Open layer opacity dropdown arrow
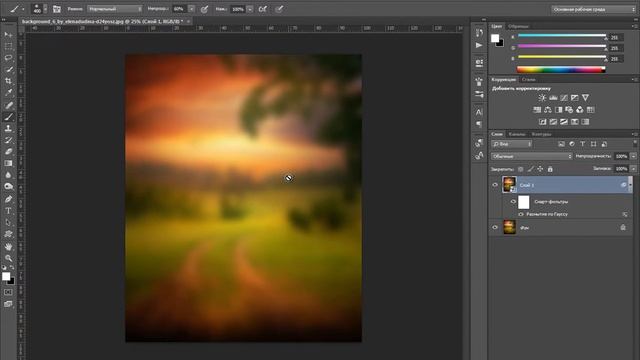The height and width of the screenshot is (360, 640). click(x=633, y=156)
